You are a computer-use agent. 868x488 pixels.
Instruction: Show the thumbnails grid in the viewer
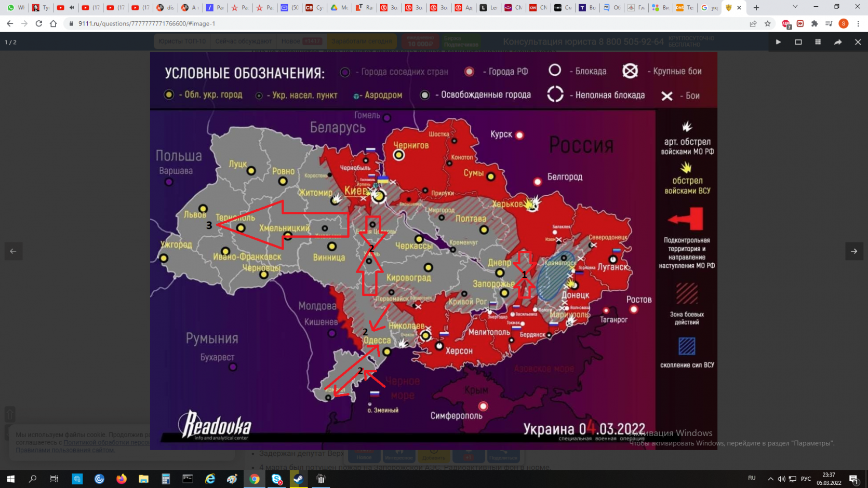coord(818,42)
